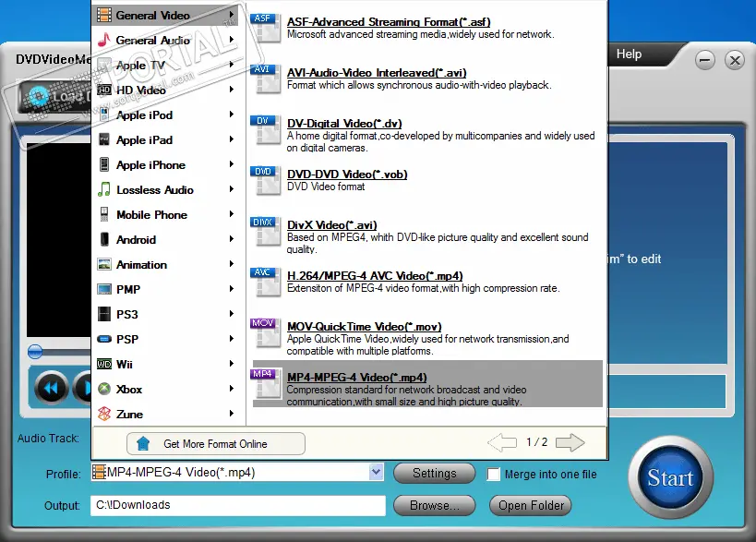Enable Merge into one file checkbox
756x542 pixels.
tap(494, 475)
